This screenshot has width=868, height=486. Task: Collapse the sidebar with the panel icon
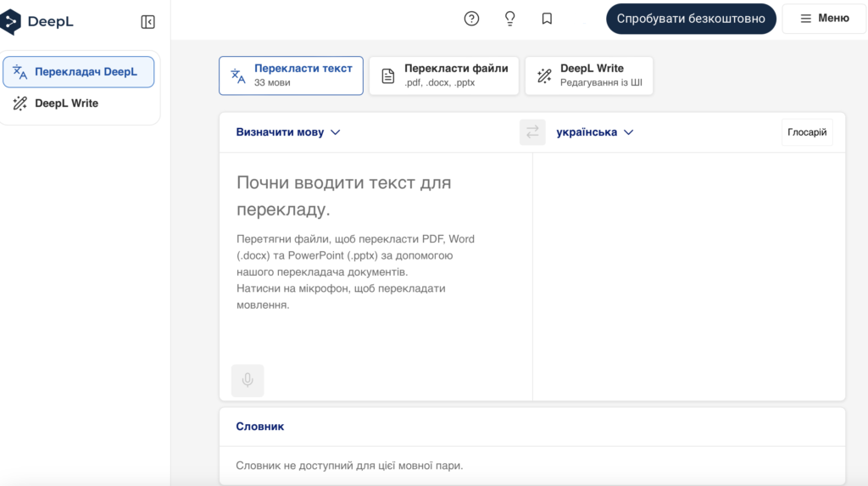[x=147, y=22]
